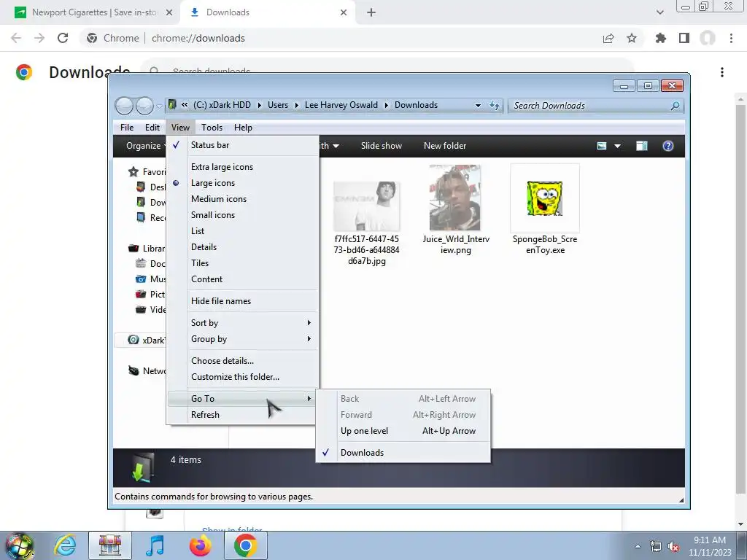The width and height of the screenshot is (747, 560).
Task: Switch to Details view
Action: coord(243,247)
